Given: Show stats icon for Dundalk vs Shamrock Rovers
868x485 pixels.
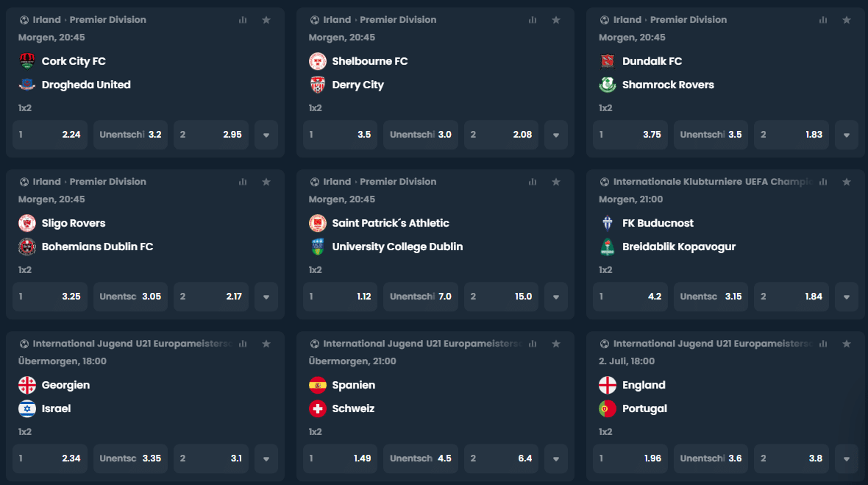Looking at the screenshot, I should click(x=823, y=20).
